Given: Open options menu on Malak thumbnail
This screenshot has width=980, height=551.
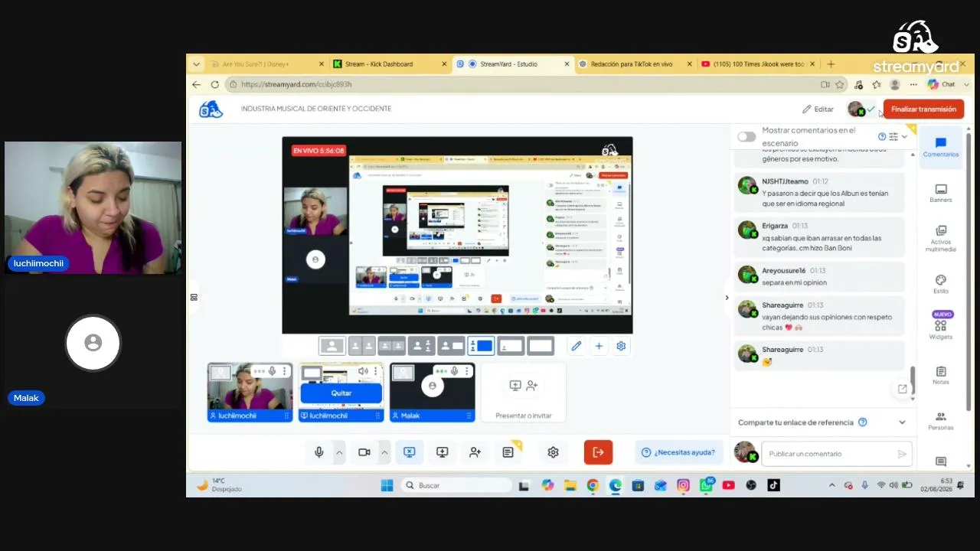Looking at the screenshot, I should [466, 371].
